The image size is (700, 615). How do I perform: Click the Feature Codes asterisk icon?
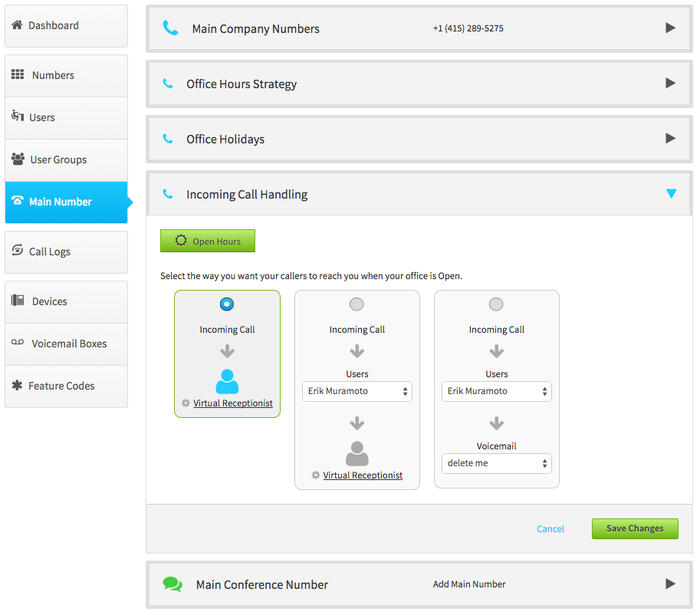click(17, 385)
